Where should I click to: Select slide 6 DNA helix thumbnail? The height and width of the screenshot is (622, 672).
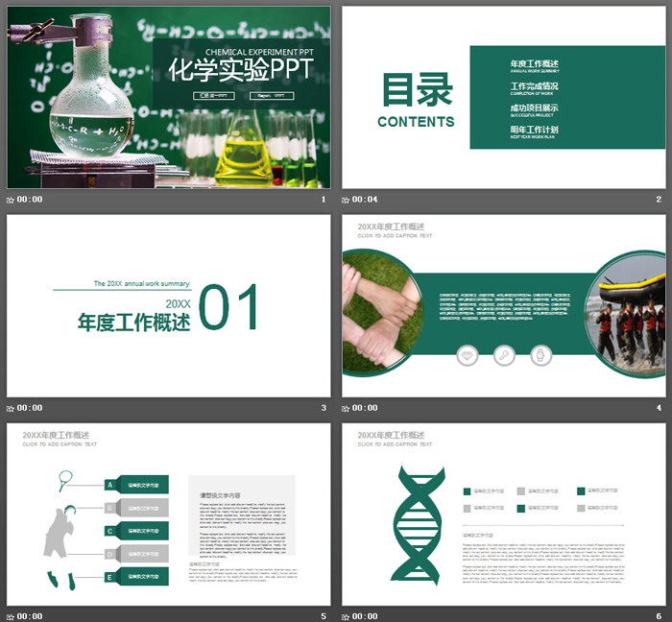click(504, 514)
